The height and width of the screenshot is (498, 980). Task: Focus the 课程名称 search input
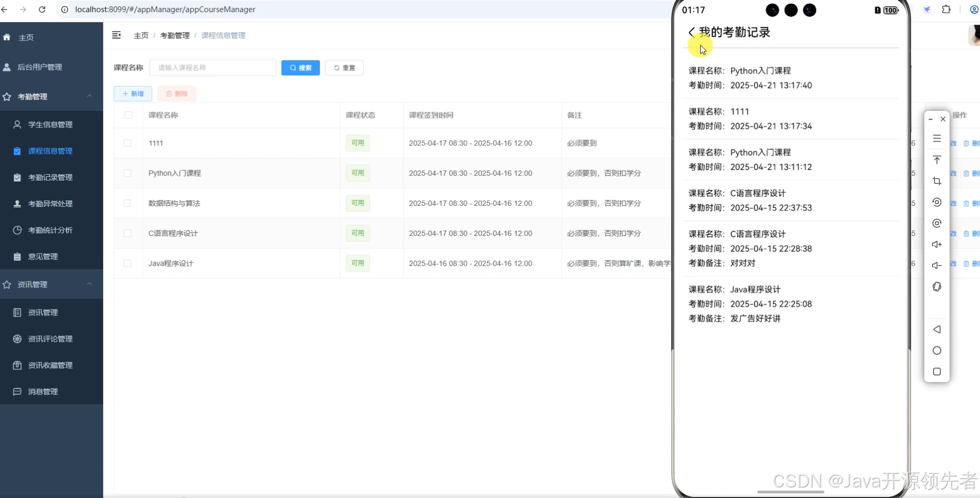(x=213, y=68)
